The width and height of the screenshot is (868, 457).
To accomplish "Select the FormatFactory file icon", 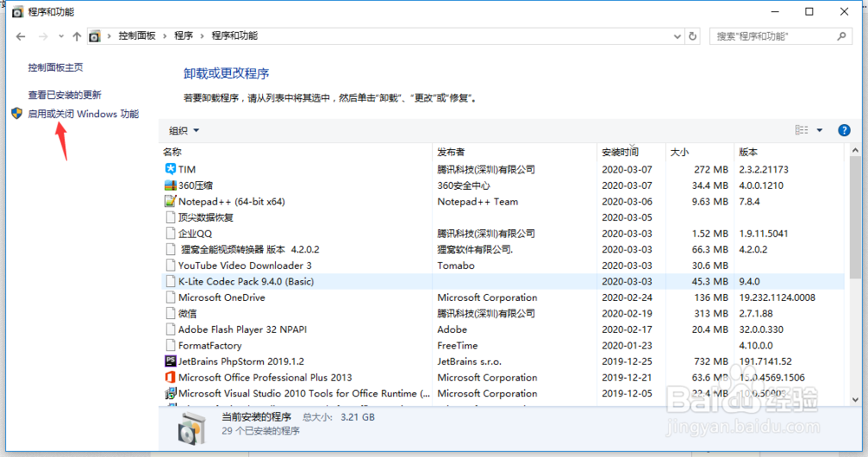I will click(x=170, y=345).
